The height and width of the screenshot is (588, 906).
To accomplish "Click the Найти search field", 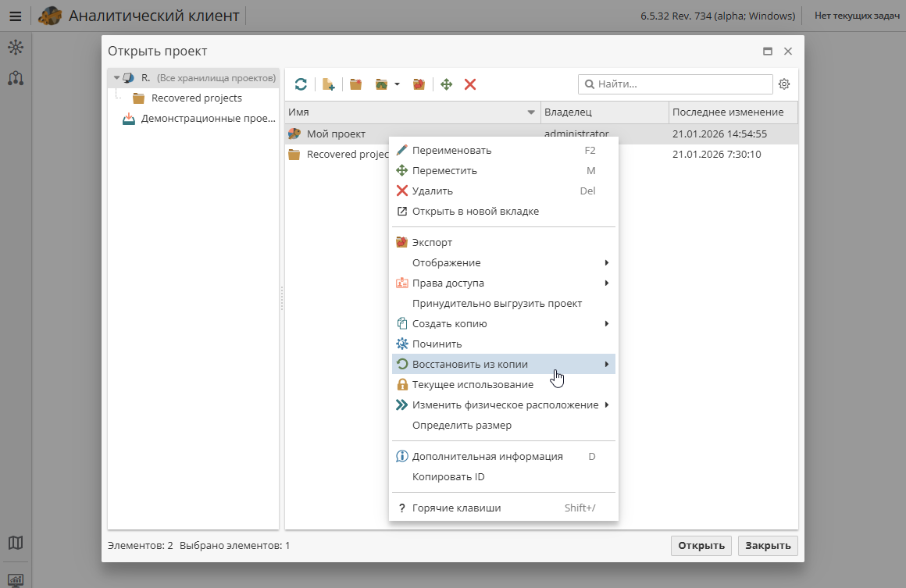I will [675, 84].
